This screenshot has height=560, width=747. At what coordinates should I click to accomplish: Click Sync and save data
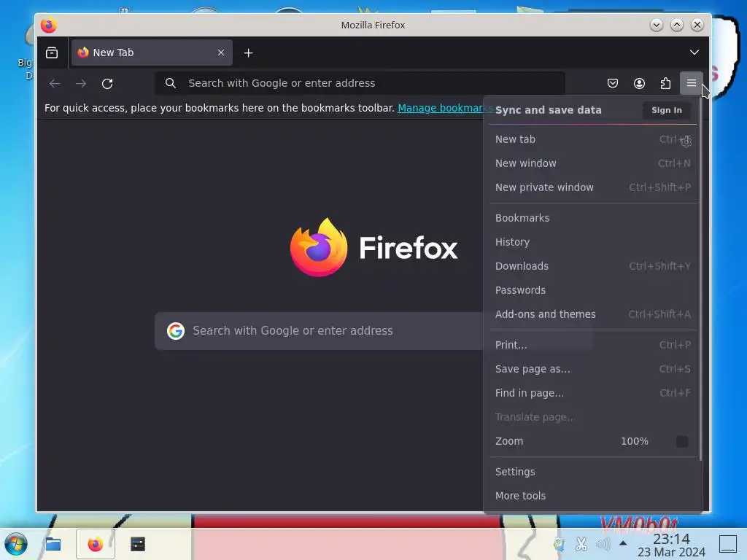[x=549, y=110]
